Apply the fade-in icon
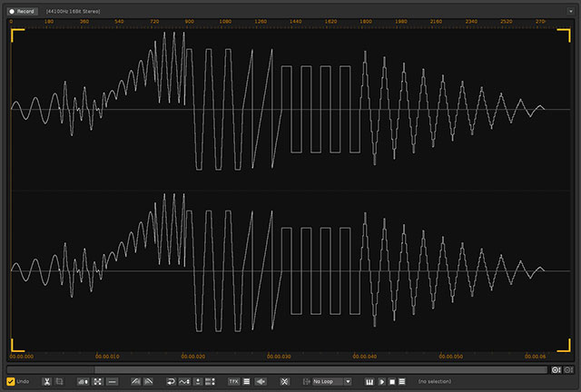This screenshot has height=392, width=581. (135, 381)
